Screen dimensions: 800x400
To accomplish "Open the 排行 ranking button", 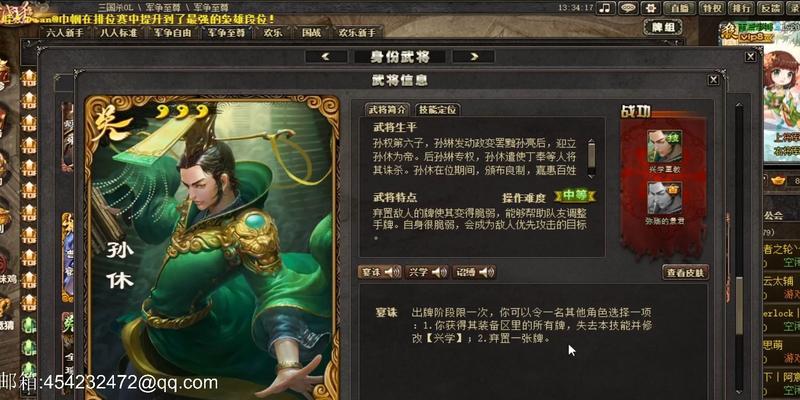I will tap(741, 8).
